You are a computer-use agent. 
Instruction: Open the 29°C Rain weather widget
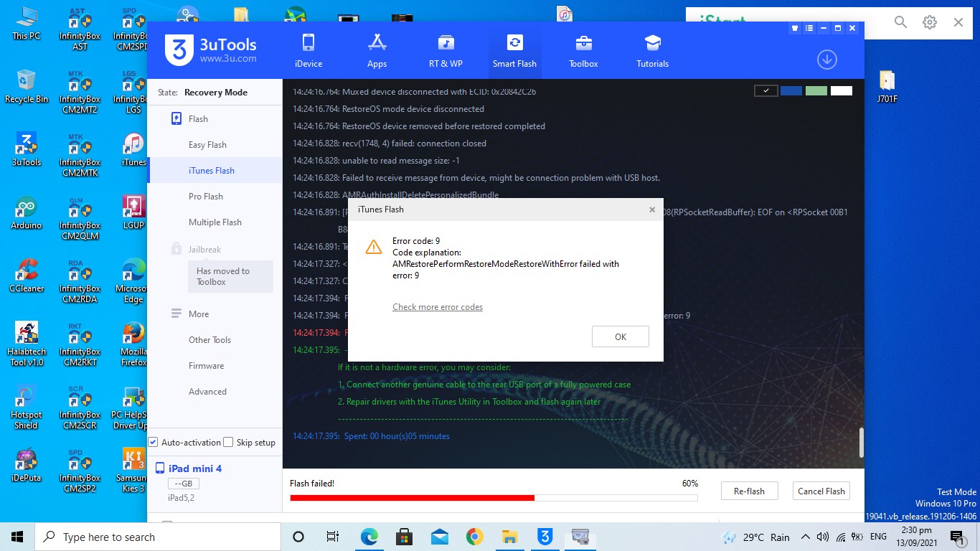click(x=756, y=537)
